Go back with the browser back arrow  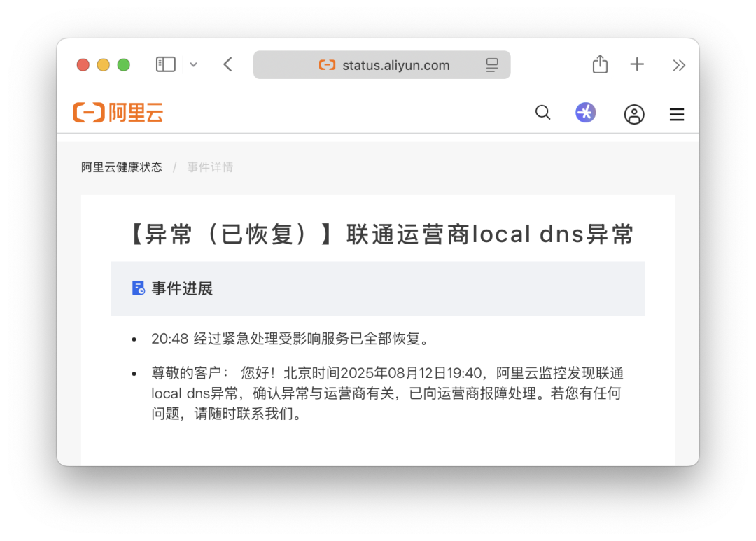point(228,64)
